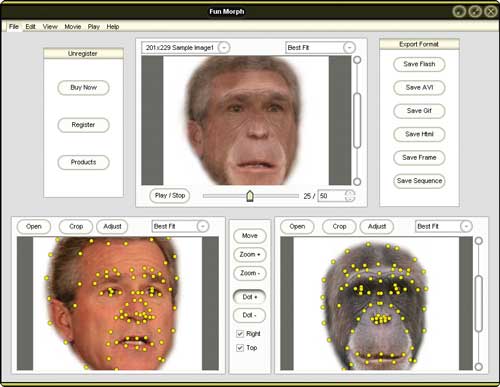Increase total frames with stepper up arrow

(350, 193)
